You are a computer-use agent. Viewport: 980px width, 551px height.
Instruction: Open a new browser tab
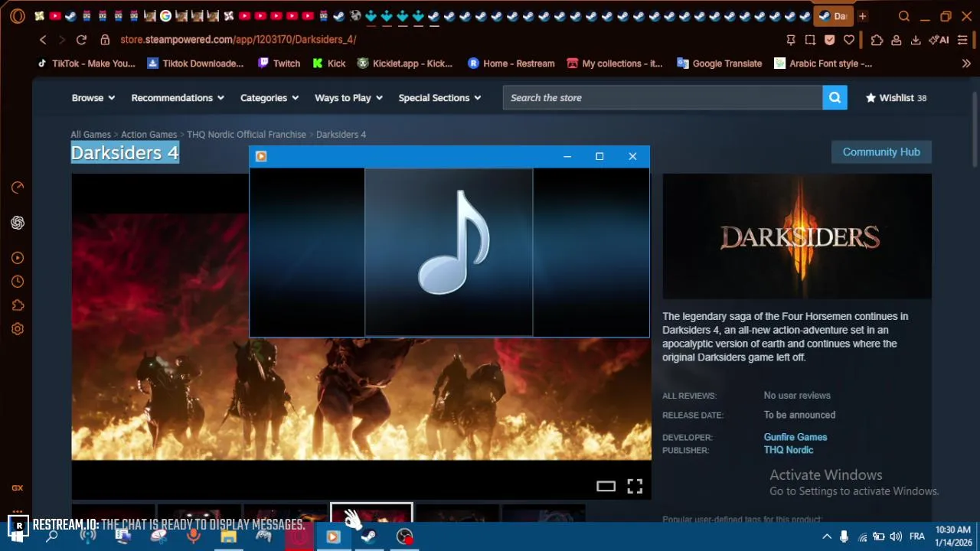[862, 16]
